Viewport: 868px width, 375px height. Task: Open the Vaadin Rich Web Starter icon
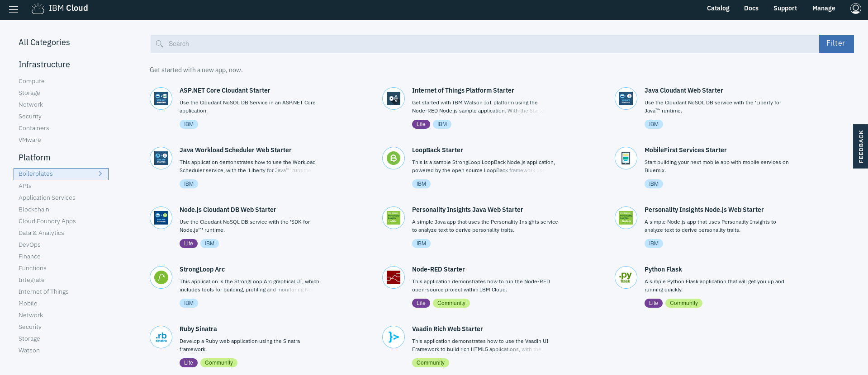pyautogui.click(x=394, y=337)
